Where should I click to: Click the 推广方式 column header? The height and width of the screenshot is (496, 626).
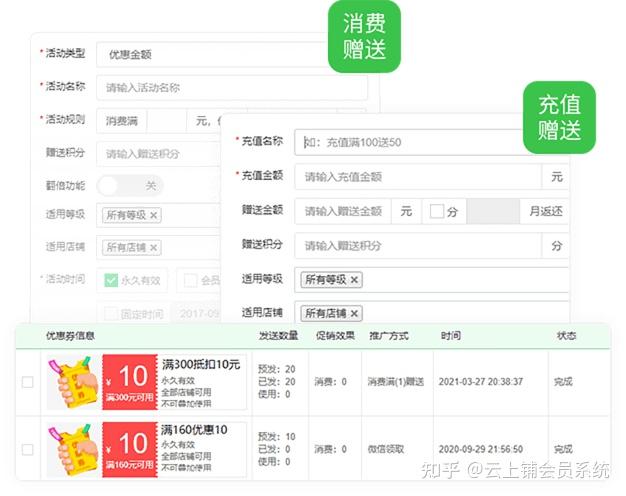point(389,335)
